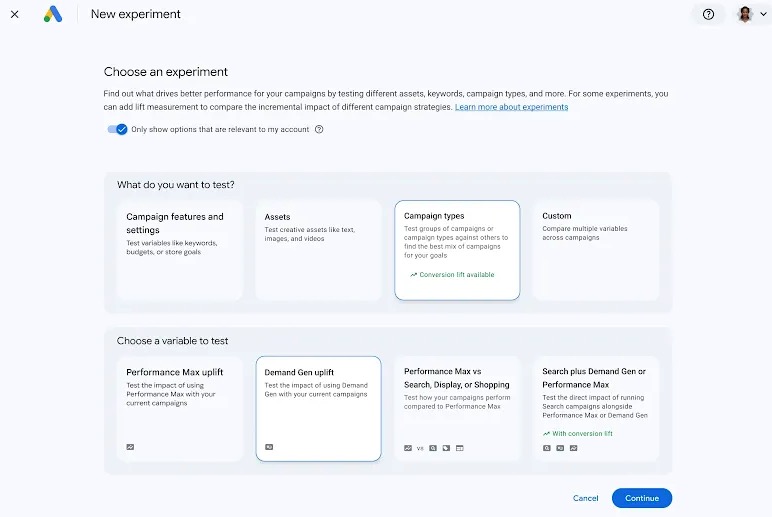Click the Google Ads logo
772x517 pixels.
53,14
